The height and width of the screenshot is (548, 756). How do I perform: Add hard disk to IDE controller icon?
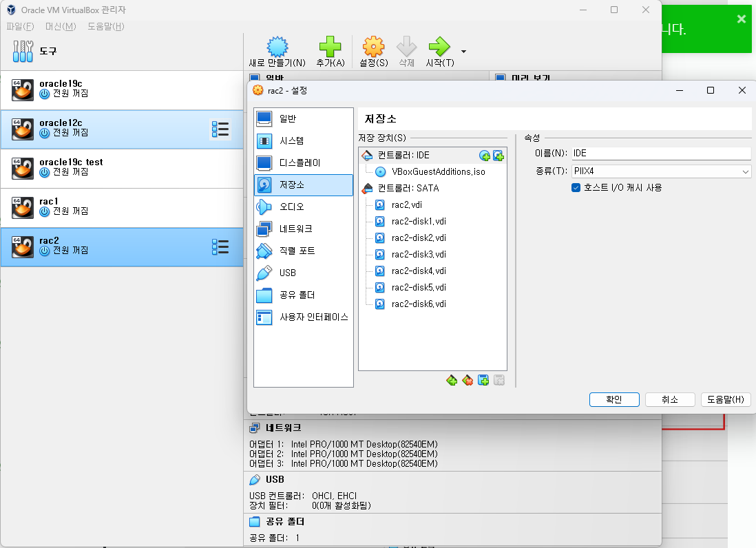(x=498, y=155)
